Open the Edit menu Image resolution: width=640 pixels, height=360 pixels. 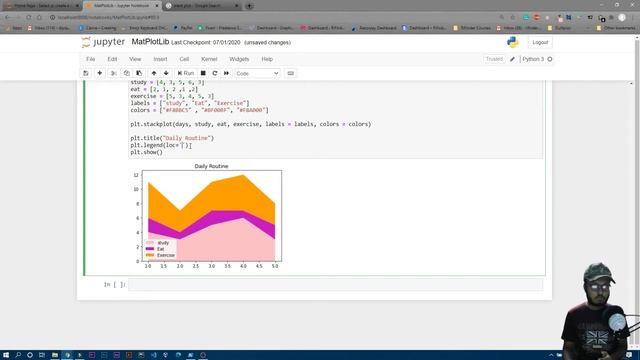(x=112, y=59)
